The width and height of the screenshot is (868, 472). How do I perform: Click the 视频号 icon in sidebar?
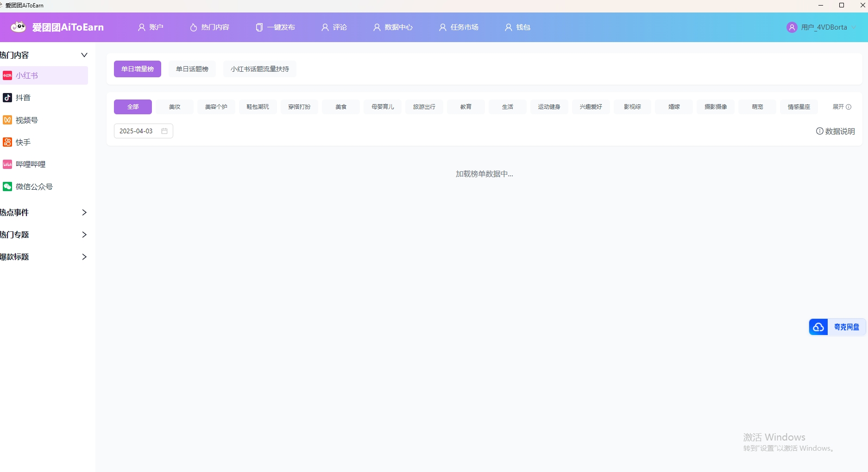(7, 120)
